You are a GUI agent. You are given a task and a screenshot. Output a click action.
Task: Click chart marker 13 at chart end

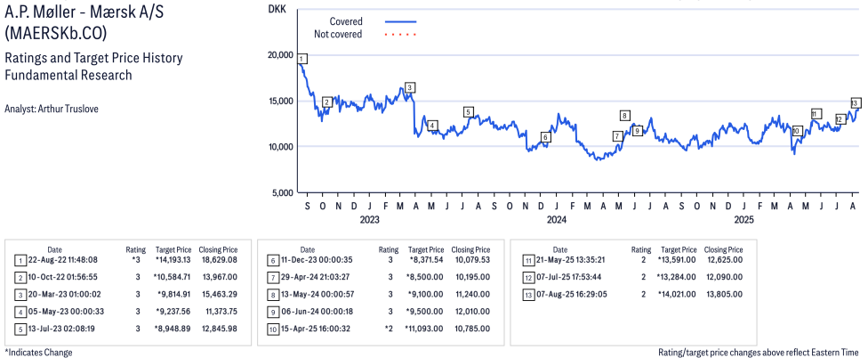pyautogui.click(x=856, y=103)
